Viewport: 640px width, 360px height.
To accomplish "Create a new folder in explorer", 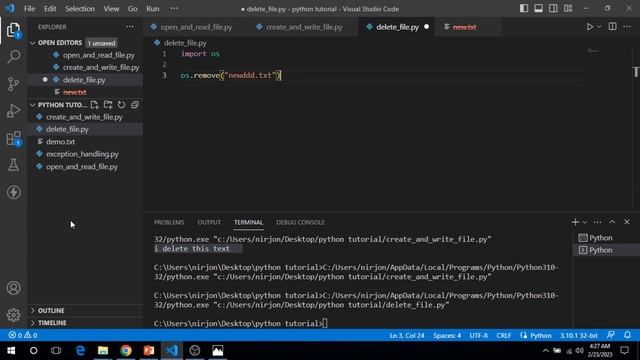I will coord(108,105).
